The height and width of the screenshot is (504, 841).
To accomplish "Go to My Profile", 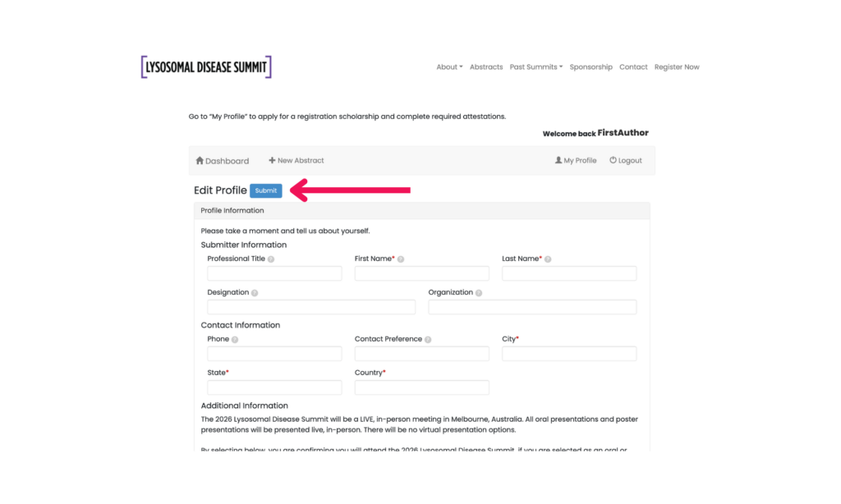I will (576, 161).
